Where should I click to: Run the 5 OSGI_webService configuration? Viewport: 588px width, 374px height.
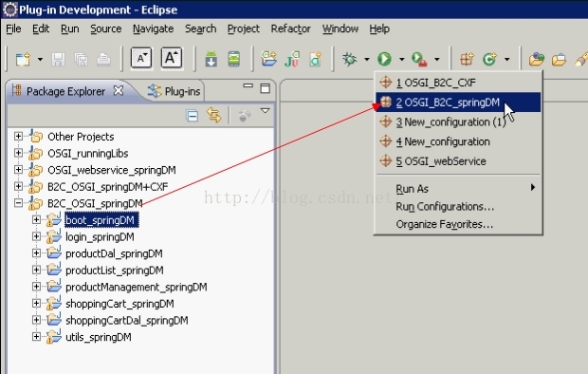458,161
